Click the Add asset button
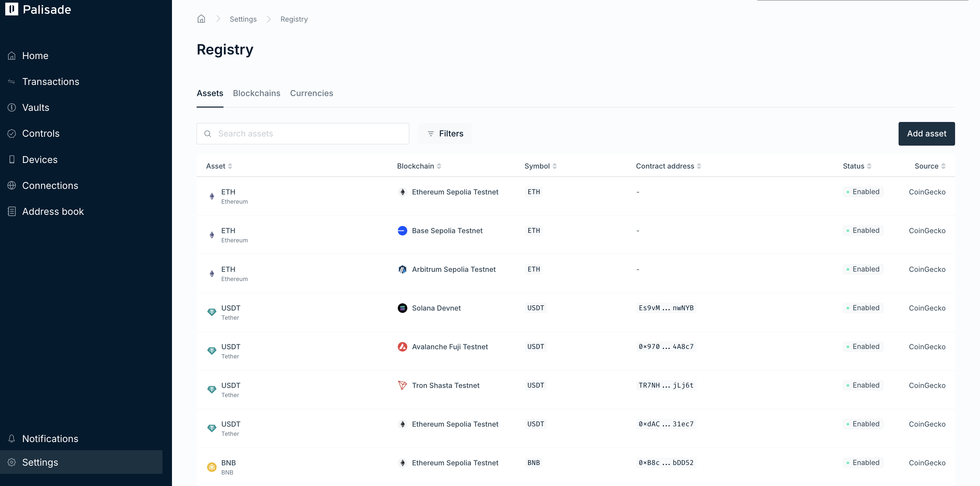980x486 pixels. (x=927, y=134)
